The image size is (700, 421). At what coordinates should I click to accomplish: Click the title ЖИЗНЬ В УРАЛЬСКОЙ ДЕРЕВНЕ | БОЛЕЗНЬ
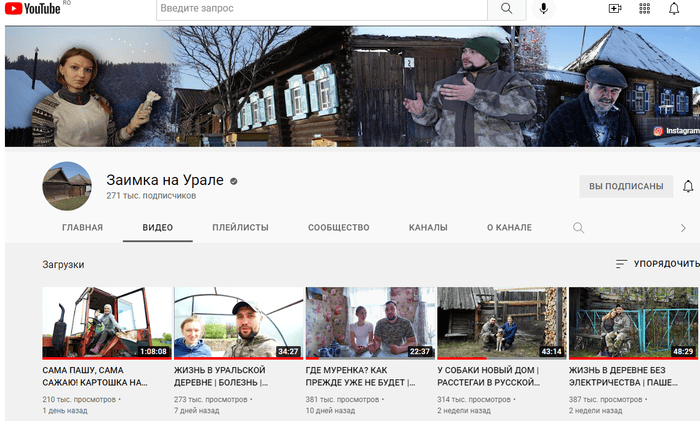tap(221, 376)
